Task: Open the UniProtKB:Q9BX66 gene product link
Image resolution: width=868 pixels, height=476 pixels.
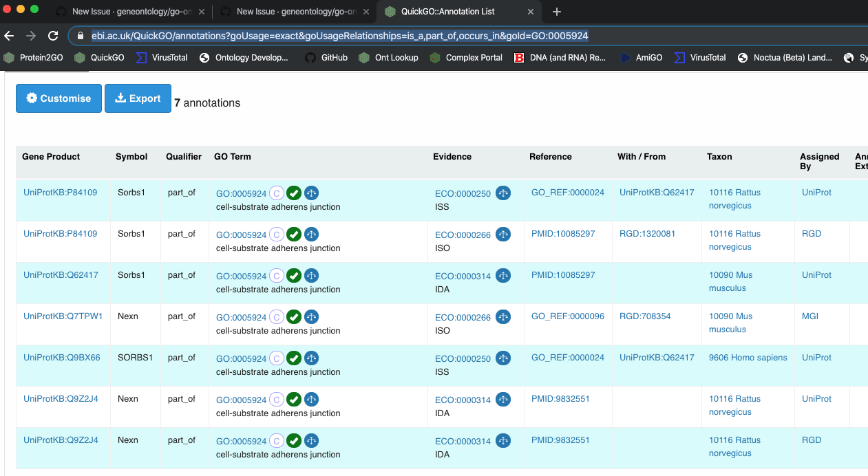Action: coord(62,358)
